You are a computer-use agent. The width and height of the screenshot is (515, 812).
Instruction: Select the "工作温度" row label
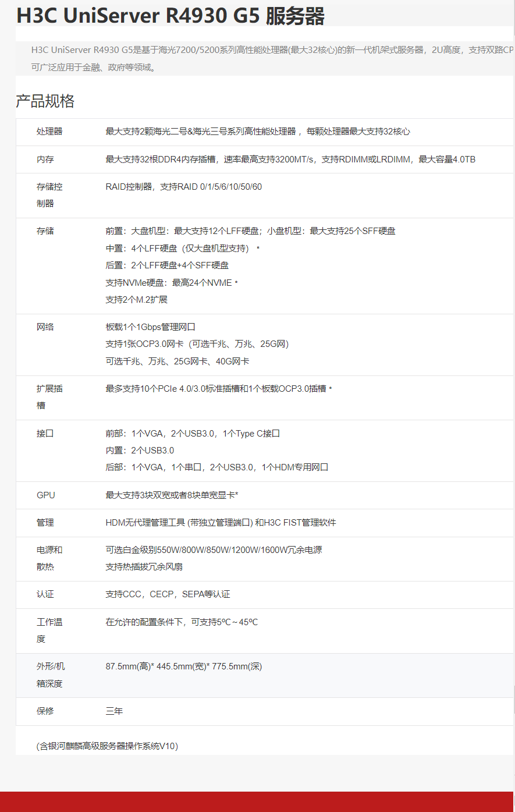point(49,630)
